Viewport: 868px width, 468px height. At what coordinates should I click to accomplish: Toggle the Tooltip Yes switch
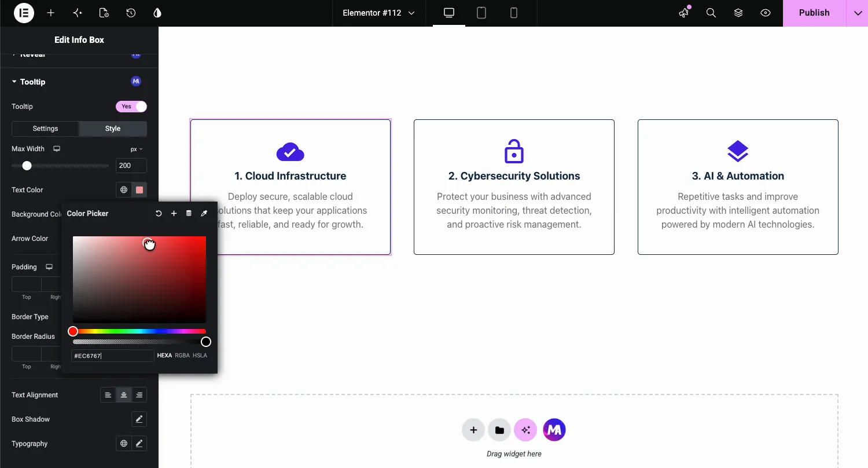pos(131,107)
